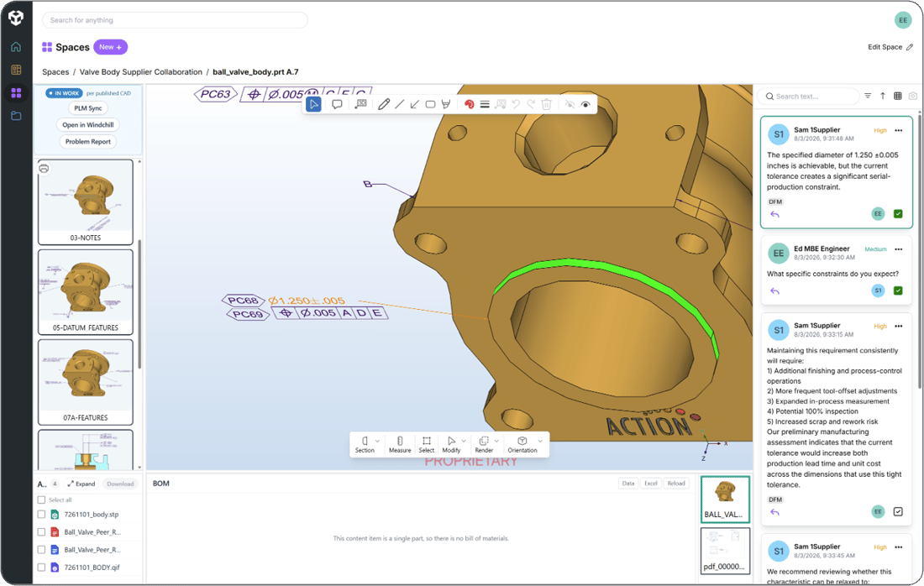The height and width of the screenshot is (586, 924).
Task: Open Valve Body Supplier Collaboration breadcrumb
Action: pos(141,72)
